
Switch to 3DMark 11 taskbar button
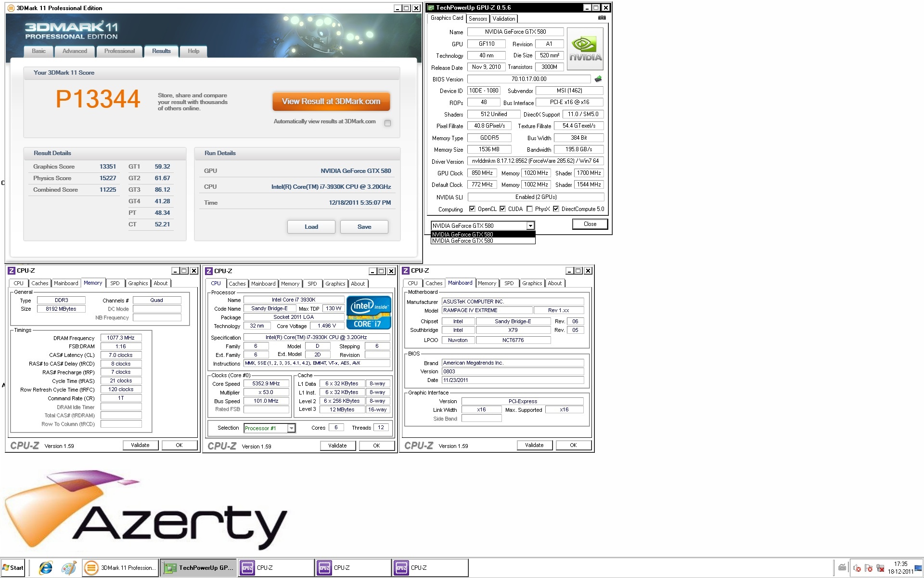pos(121,568)
